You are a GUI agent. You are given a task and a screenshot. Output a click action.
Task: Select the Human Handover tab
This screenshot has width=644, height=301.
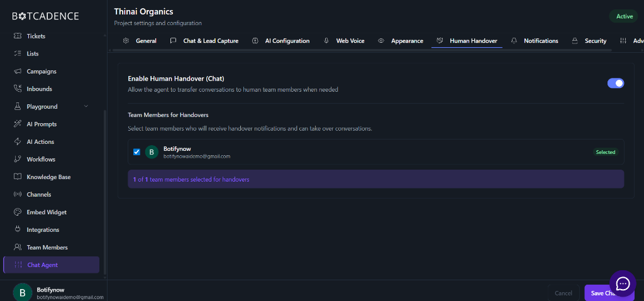467,41
